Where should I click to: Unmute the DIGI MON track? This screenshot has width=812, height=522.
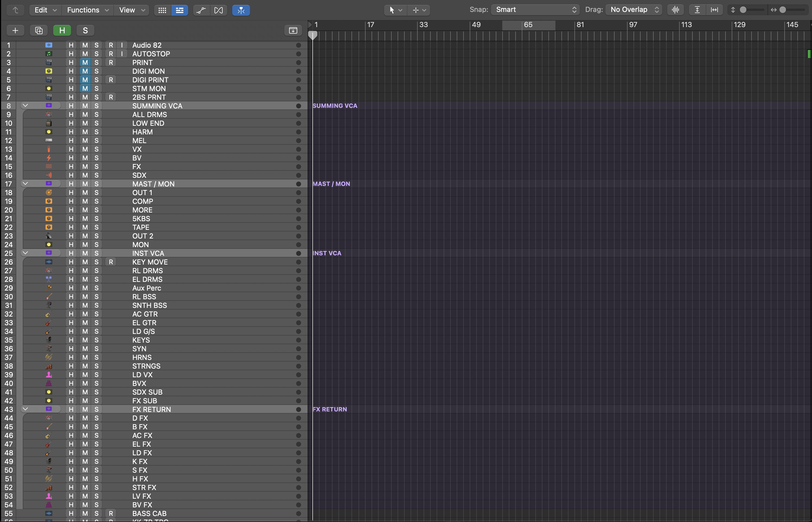click(85, 71)
